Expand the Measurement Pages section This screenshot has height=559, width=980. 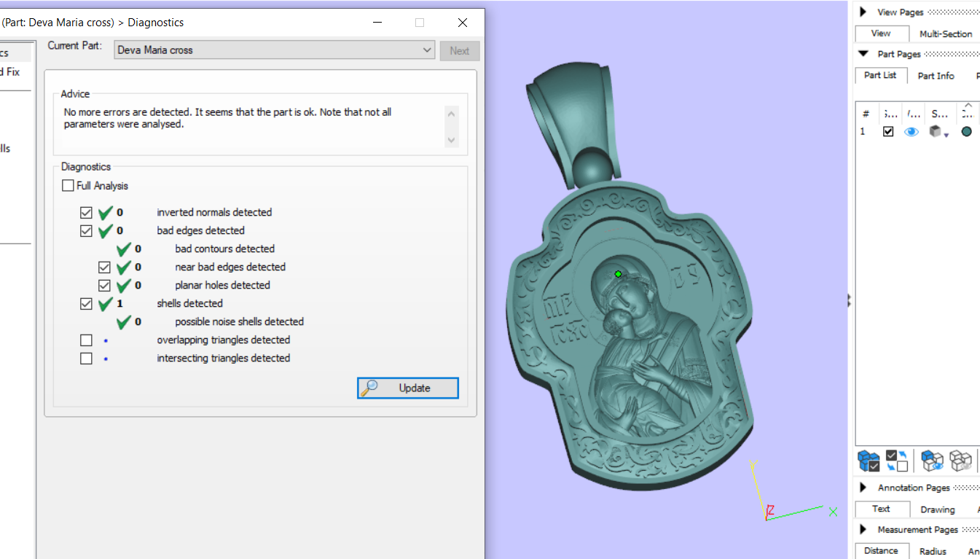(x=863, y=530)
